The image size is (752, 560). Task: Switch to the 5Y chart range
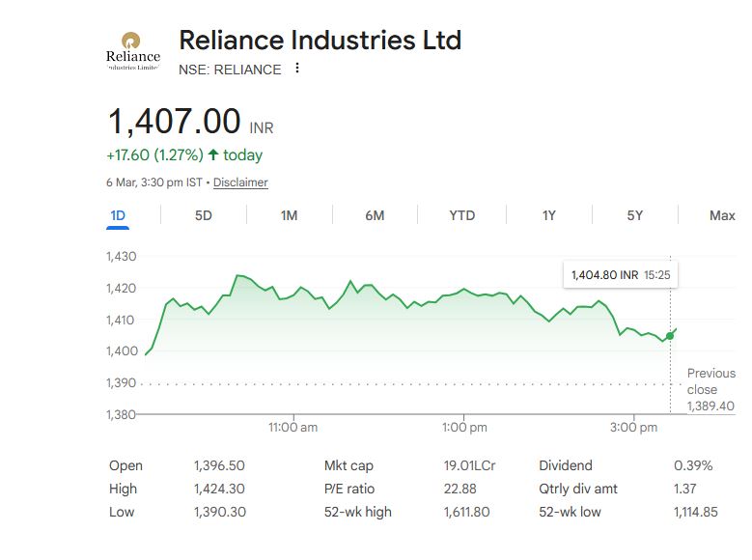[634, 215]
